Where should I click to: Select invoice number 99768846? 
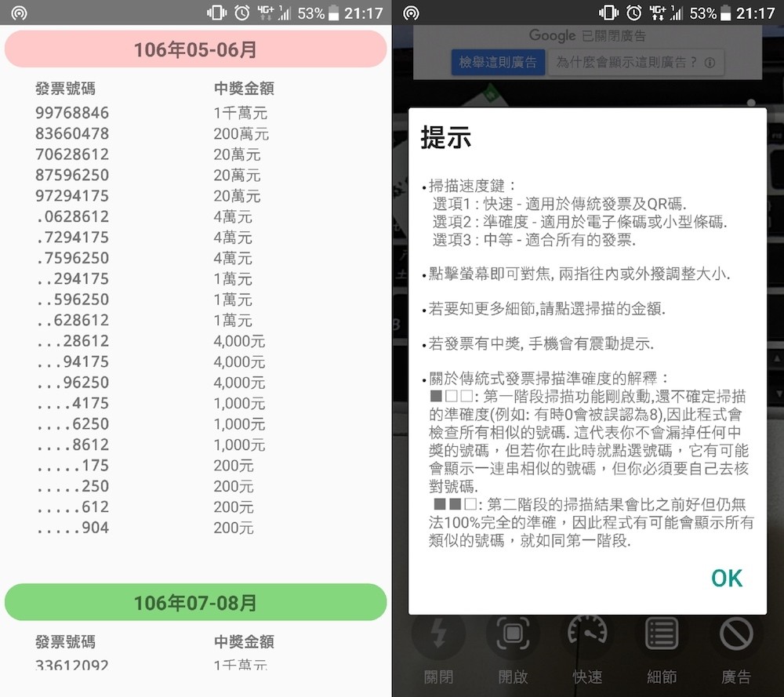tap(72, 113)
